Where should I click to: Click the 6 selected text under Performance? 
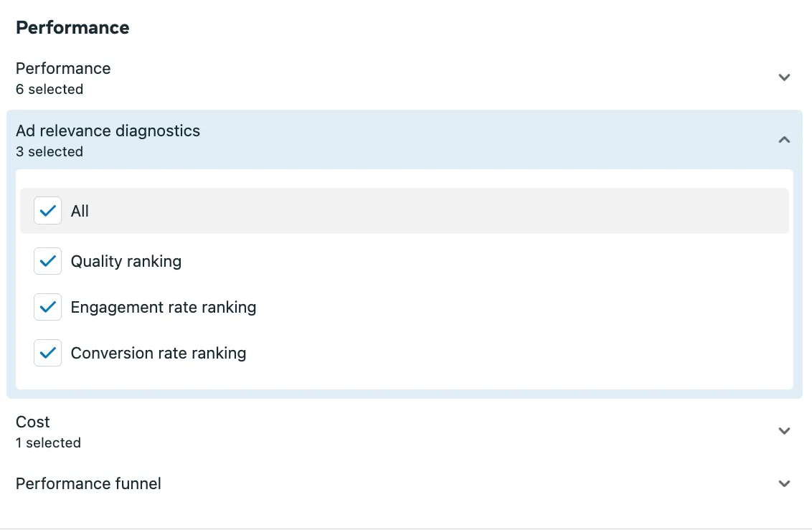pyautogui.click(x=49, y=89)
